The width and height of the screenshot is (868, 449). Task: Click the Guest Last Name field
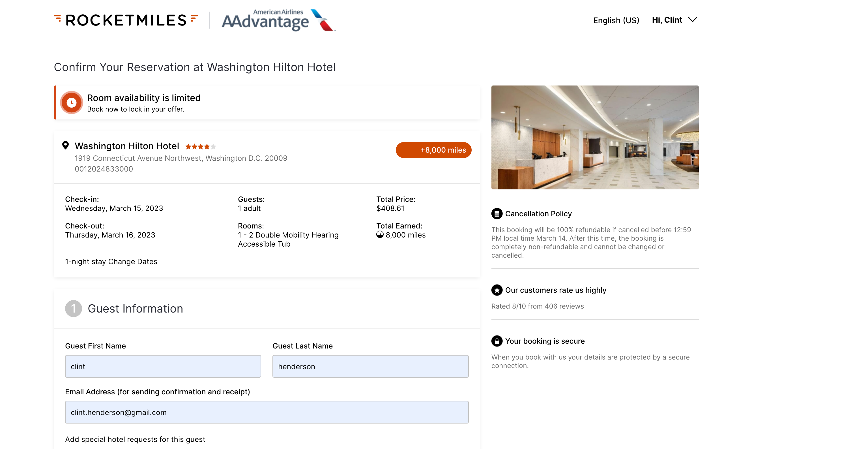coord(370,366)
